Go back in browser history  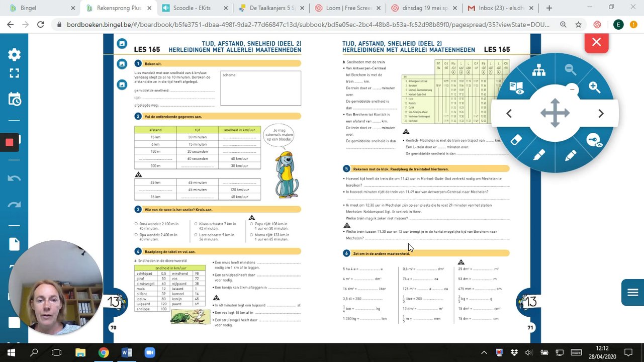point(10,25)
